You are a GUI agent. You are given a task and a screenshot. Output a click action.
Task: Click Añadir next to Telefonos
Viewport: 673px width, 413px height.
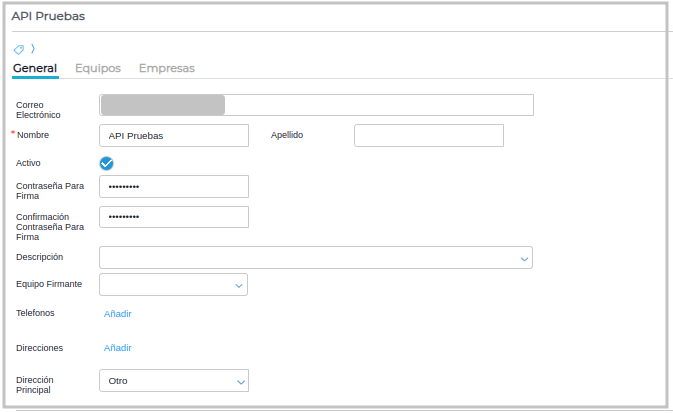pyautogui.click(x=118, y=314)
